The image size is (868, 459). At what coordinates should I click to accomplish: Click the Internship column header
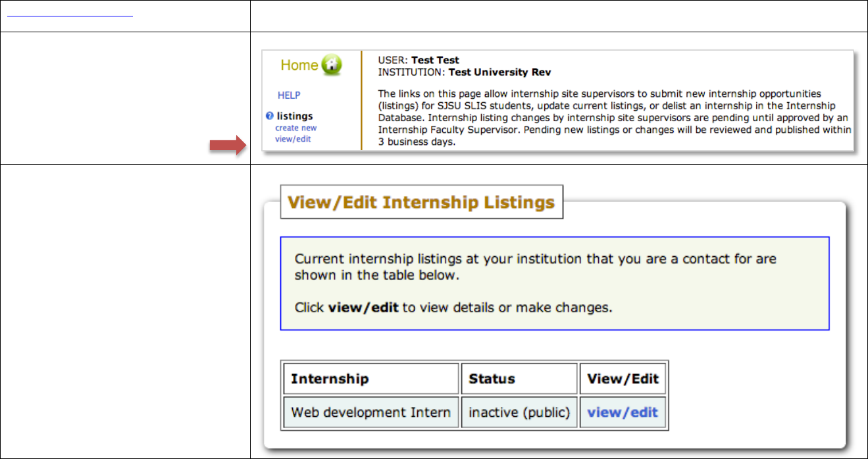click(x=330, y=379)
